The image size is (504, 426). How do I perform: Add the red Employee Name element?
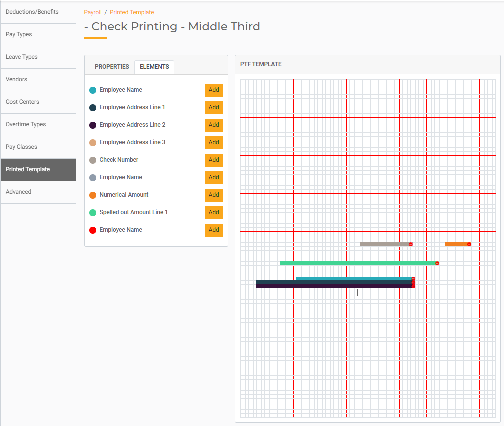click(213, 230)
